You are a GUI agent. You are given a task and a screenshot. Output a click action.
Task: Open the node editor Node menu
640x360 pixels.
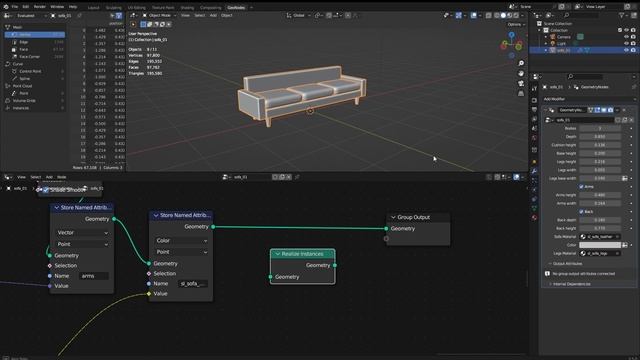click(x=62, y=177)
